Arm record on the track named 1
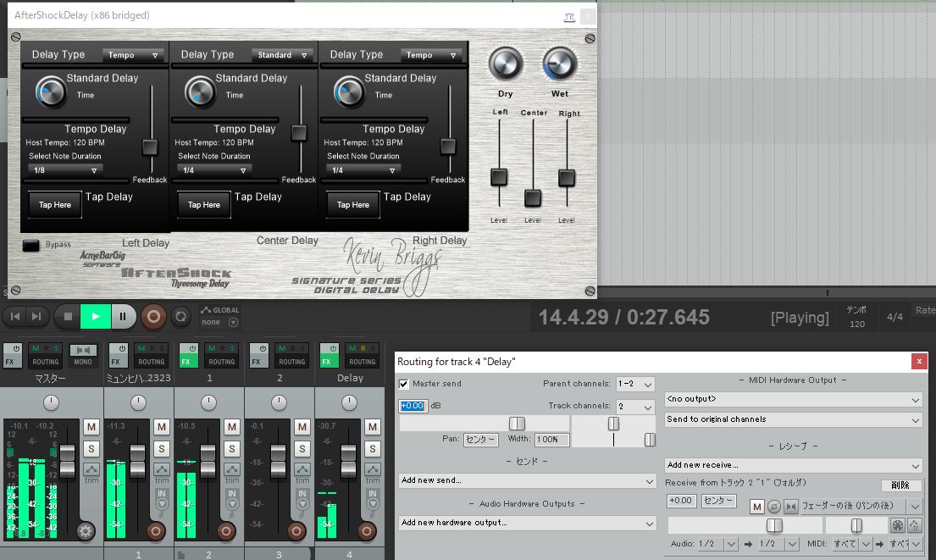The image size is (936, 560). [x=226, y=530]
